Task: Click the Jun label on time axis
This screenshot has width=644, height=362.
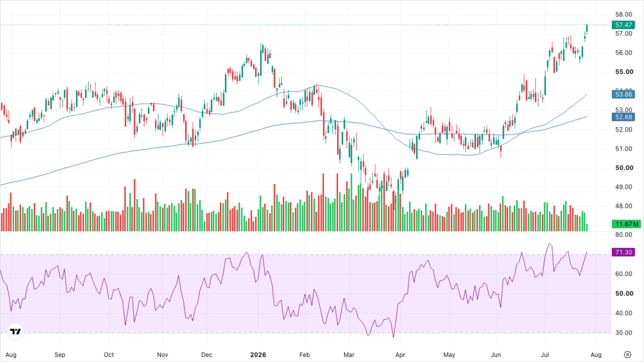Action: point(496,355)
